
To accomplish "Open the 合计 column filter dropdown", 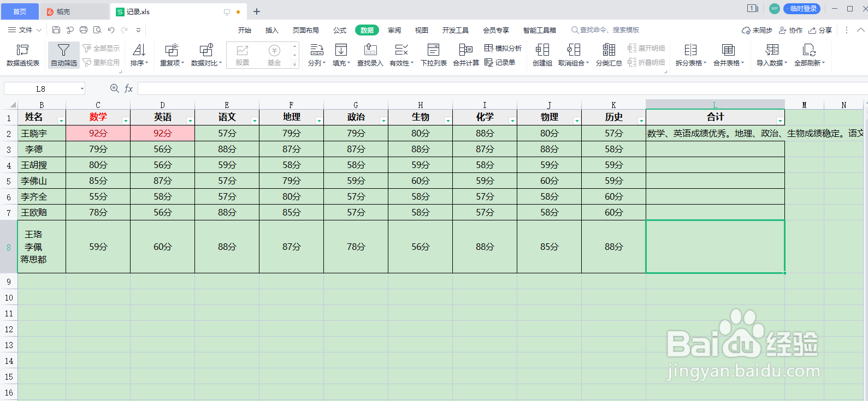I will (780, 121).
